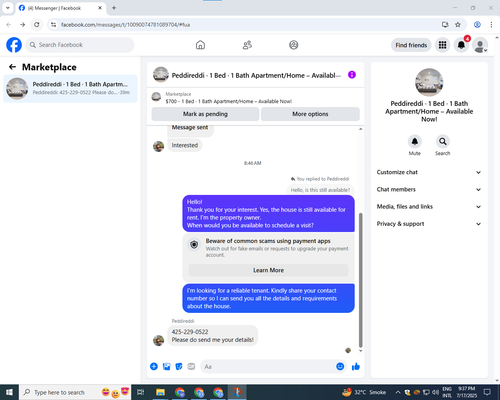
Task: Expand the Chat members section
Action: pyautogui.click(x=429, y=189)
